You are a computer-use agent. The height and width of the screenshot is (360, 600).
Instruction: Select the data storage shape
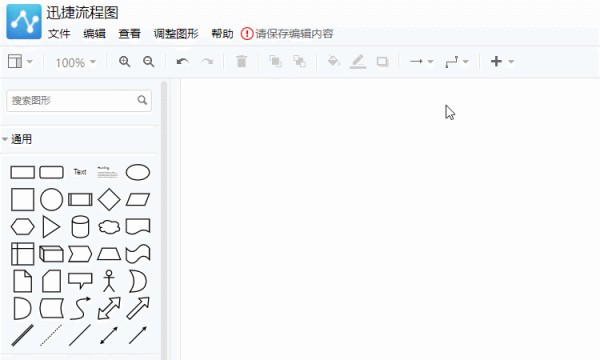pos(52,308)
